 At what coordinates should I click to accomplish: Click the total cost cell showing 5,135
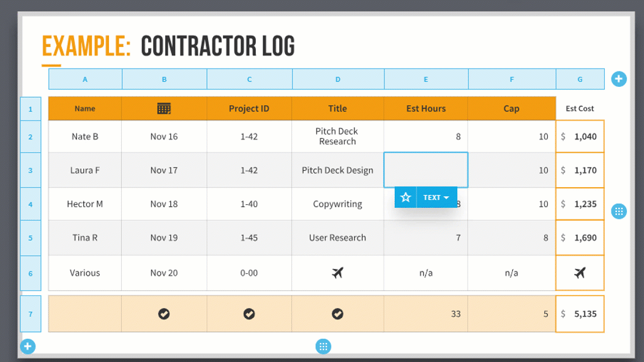580,314
